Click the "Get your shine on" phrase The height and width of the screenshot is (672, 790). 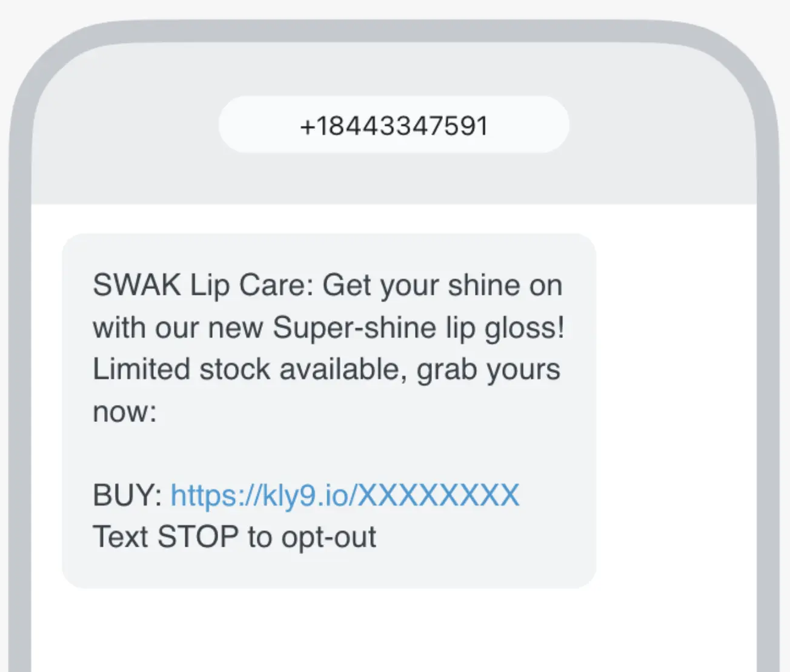pyautogui.click(x=442, y=285)
